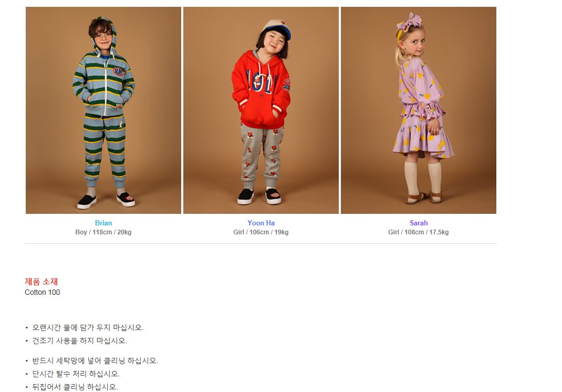Click the fox-print gray jogger pants

point(262,154)
